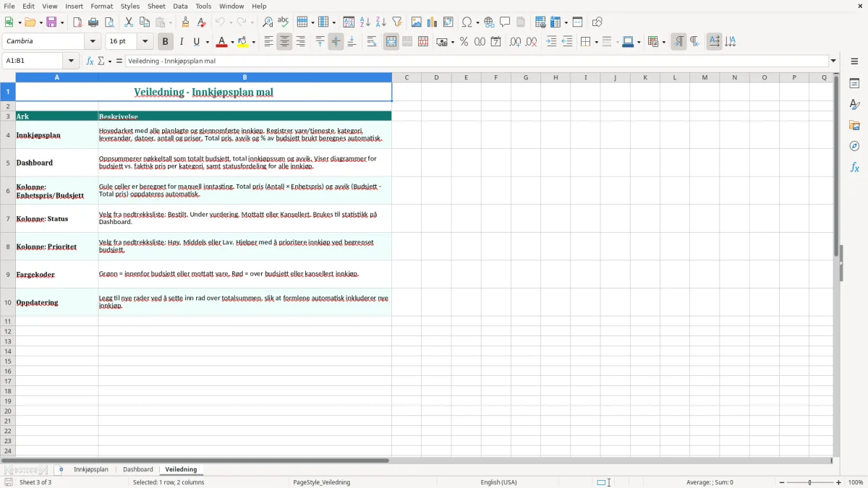The width and height of the screenshot is (868, 488).
Task: Switch to the Innkjøpsplan sheet tab
Action: [x=91, y=470]
